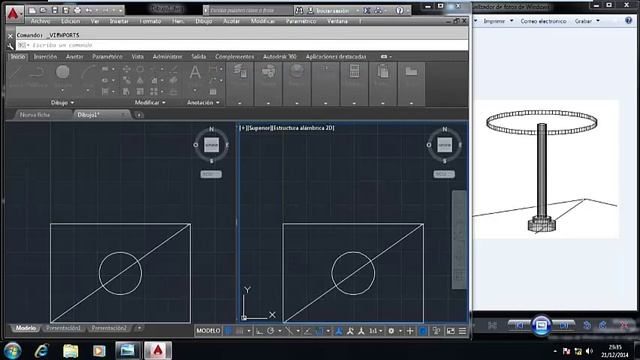Open Internet Explorer from the taskbar
This screenshot has width=640, height=360.
42,351
